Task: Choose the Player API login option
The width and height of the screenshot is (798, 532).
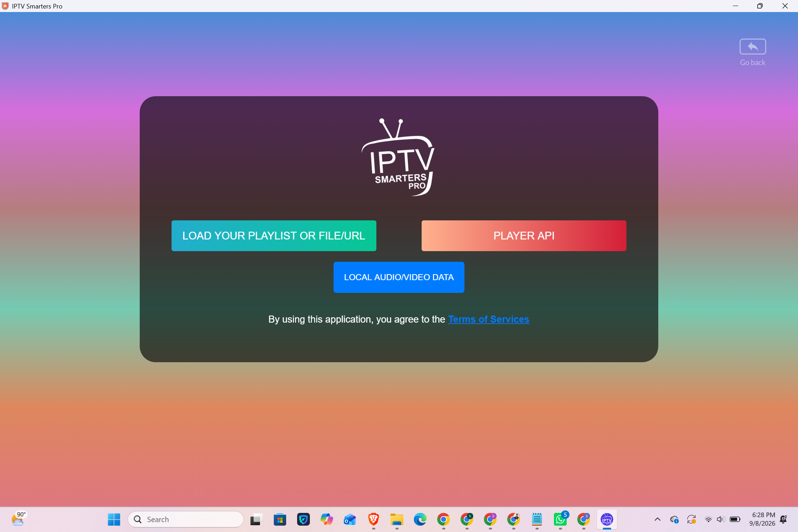Action: click(524, 236)
